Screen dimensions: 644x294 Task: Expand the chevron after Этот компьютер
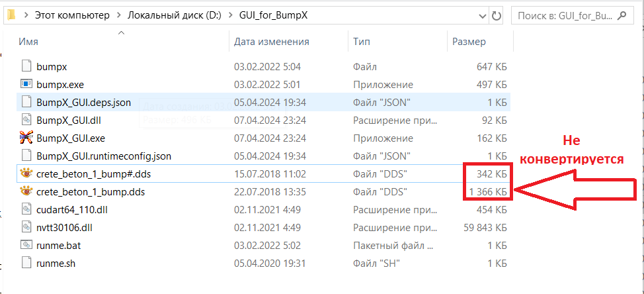[119, 16]
